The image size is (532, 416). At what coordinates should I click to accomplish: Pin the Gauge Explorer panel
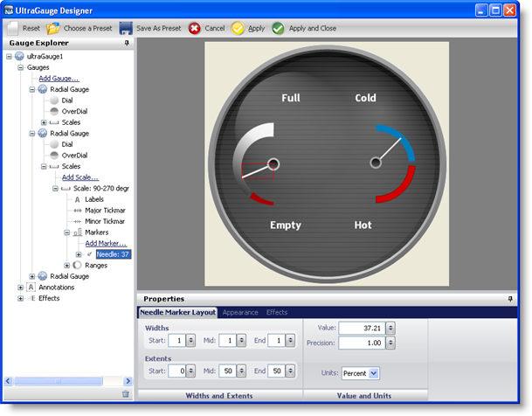click(128, 43)
